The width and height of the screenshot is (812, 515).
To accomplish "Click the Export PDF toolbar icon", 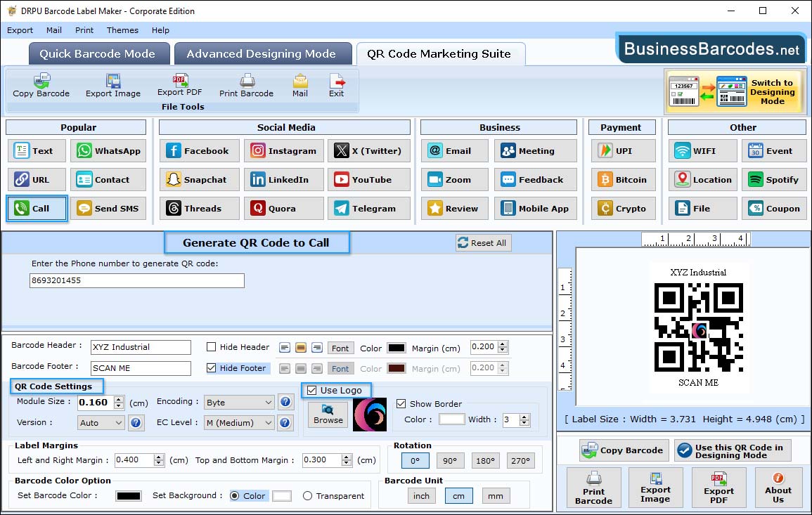I will pos(180,85).
